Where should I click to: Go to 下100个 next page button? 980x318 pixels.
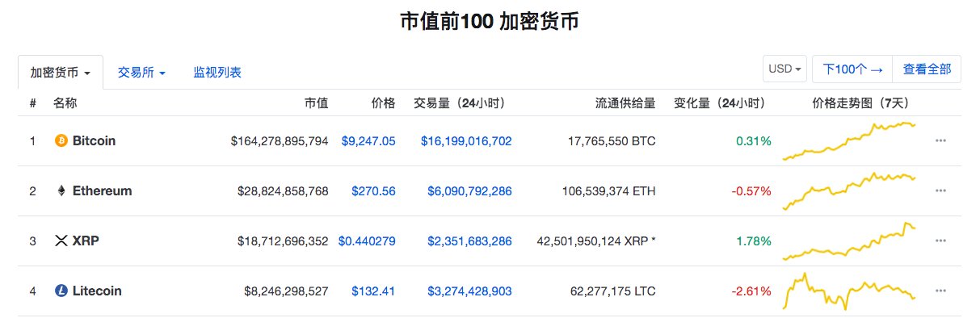click(x=852, y=69)
